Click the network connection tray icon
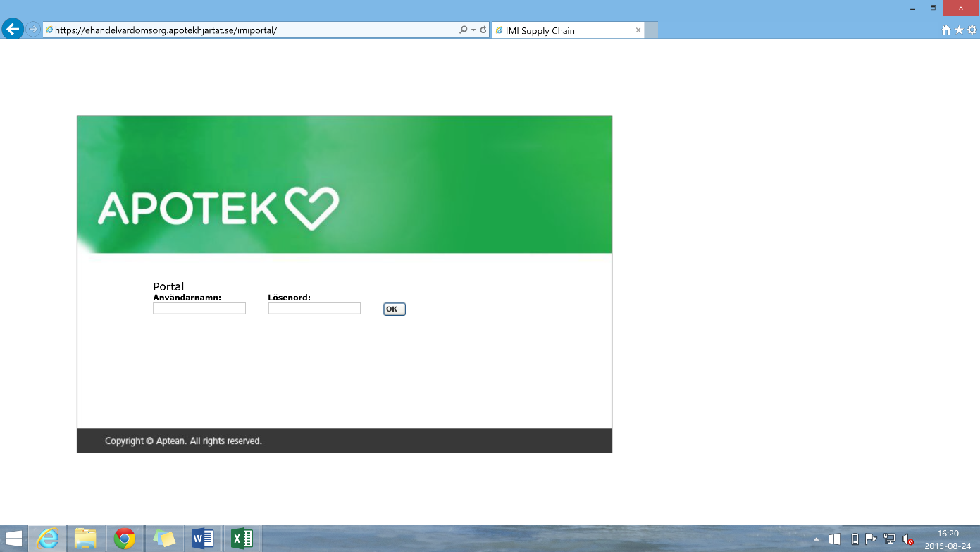This screenshot has width=980, height=552. (x=889, y=539)
